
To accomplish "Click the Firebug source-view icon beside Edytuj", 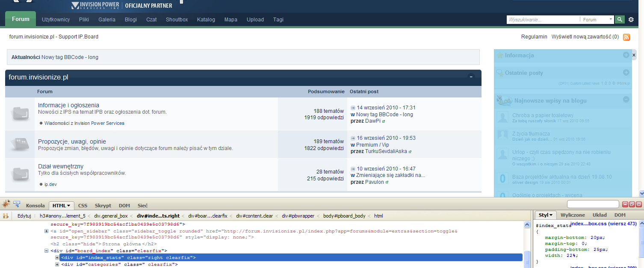I will pos(6,216).
